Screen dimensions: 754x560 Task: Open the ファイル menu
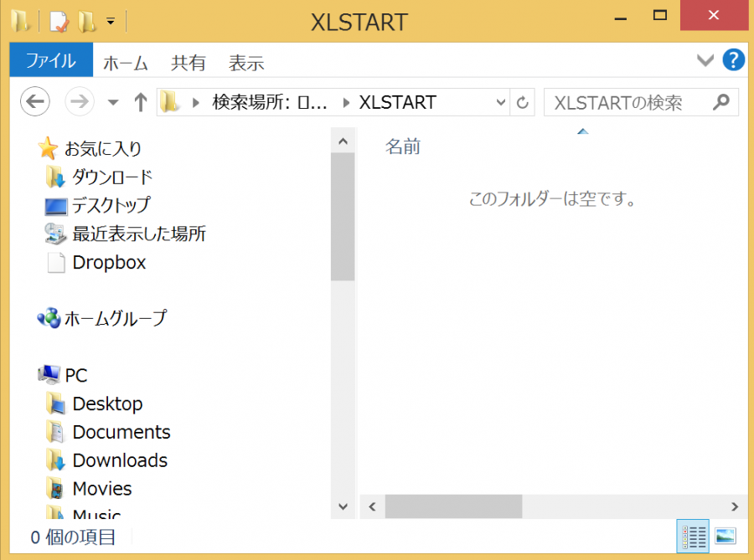tap(50, 62)
